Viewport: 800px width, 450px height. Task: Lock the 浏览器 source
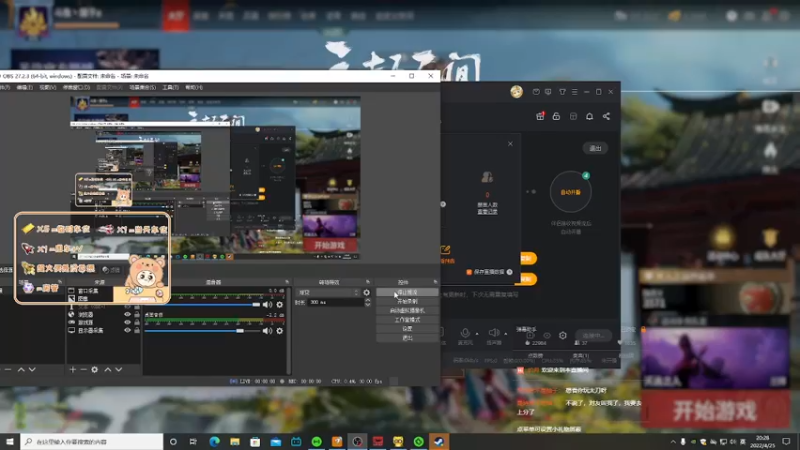(x=137, y=315)
